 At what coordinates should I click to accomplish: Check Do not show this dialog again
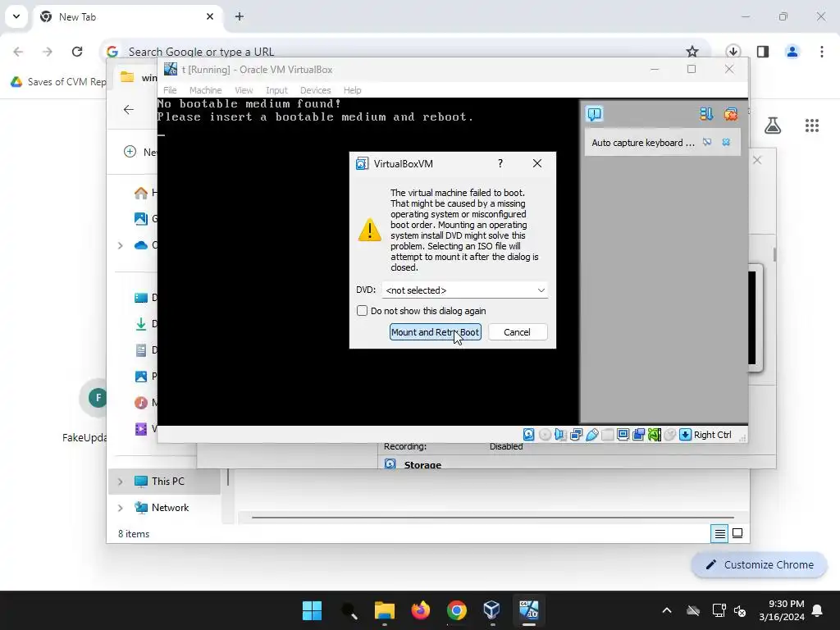[x=362, y=311]
